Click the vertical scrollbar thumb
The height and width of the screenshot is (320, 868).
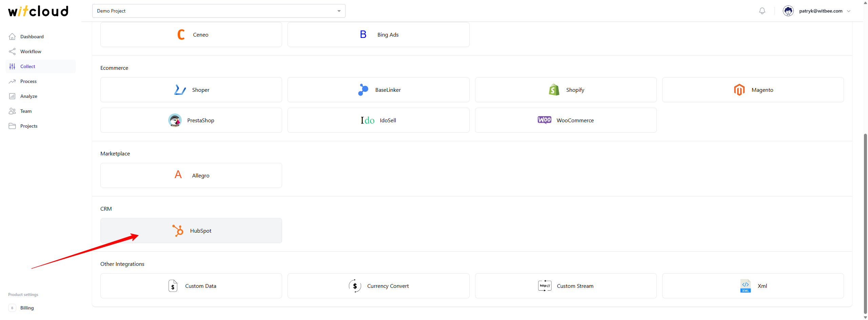point(865,223)
